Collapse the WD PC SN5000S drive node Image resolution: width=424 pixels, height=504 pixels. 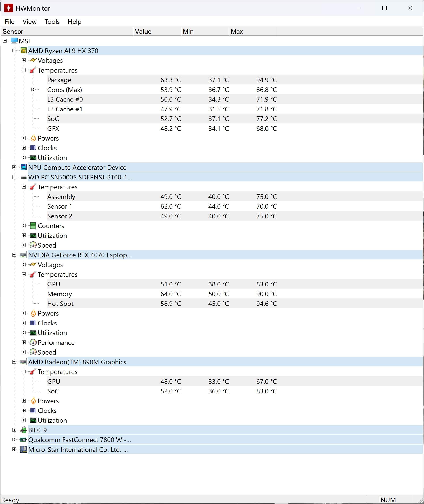click(x=14, y=177)
